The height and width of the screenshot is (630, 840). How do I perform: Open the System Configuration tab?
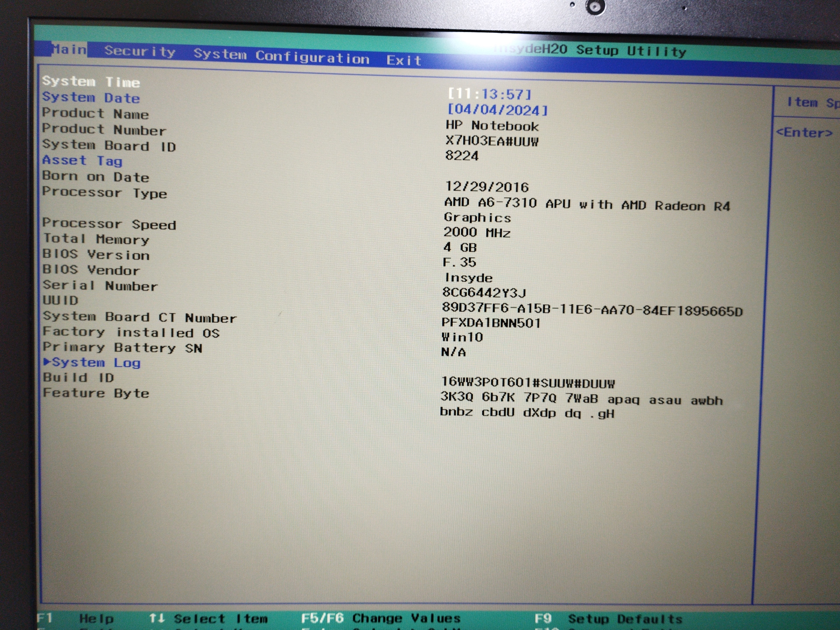281,56
